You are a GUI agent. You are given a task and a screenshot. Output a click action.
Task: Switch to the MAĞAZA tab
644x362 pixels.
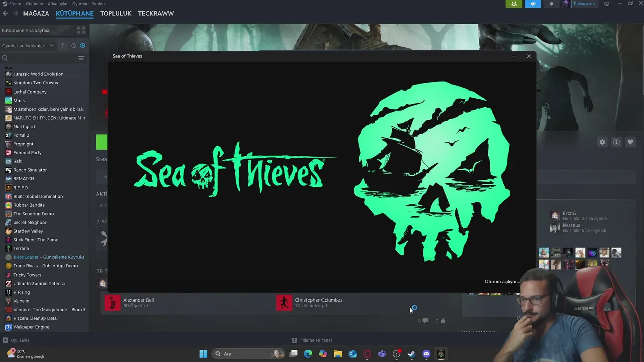pyautogui.click(x=36, y=13)
